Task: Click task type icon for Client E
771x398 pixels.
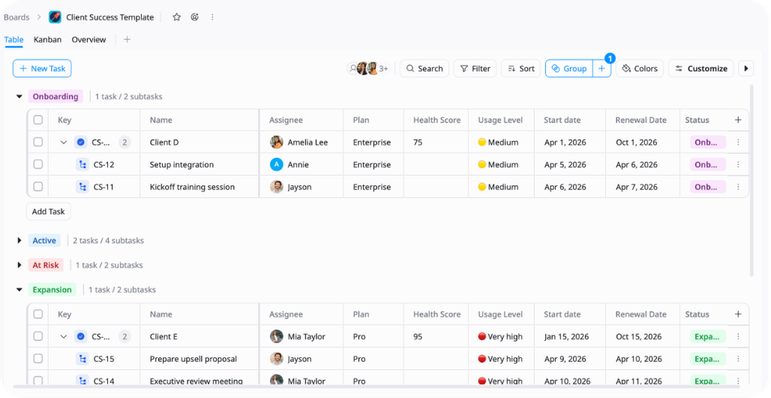Action: click(x=81, y=337)
